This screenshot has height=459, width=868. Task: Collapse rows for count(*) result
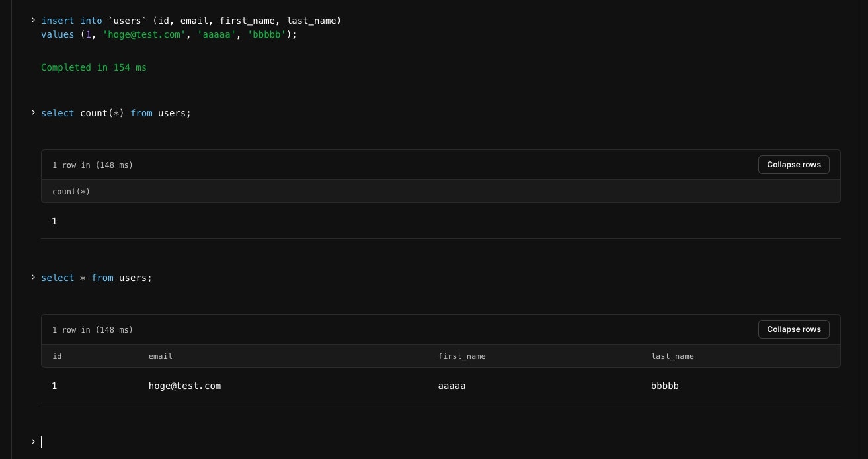pyautogui.click(x=793, y=165)
